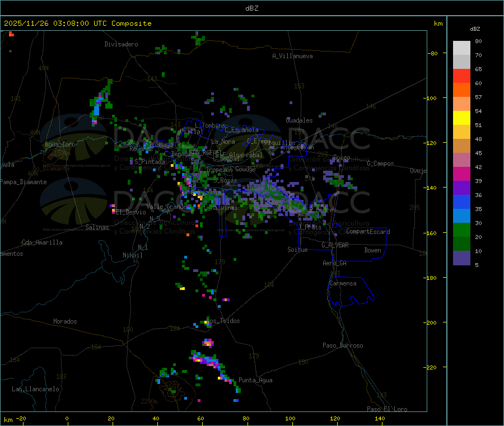Image resolution: width=504 pixels, height=426 pixels.
Task: Click the A_Villanueva label
Action: (292, 56)
